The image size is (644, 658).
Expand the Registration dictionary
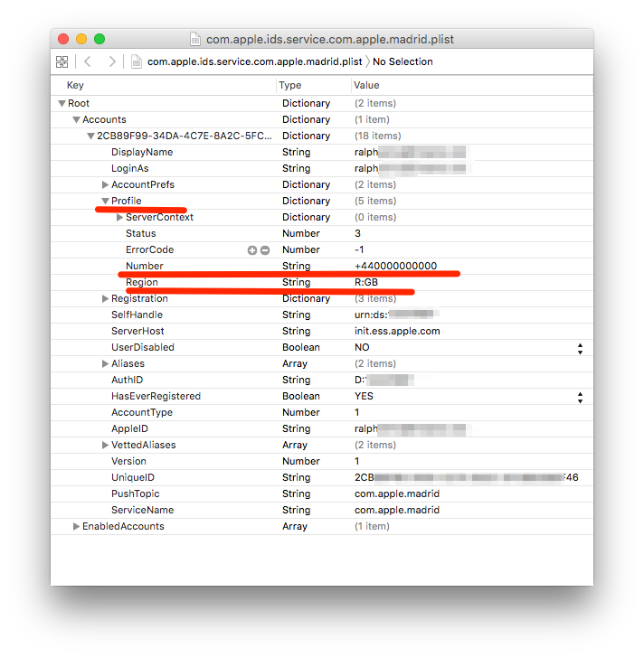106,299
